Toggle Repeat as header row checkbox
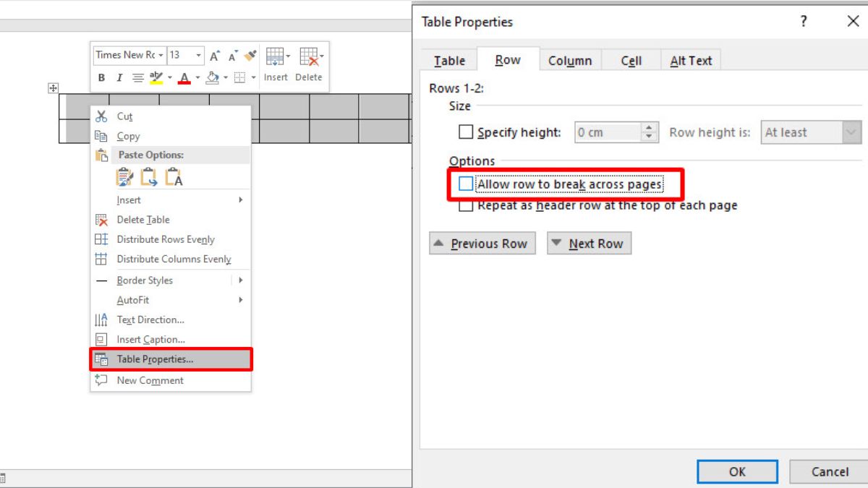 (x=466, y=206)
